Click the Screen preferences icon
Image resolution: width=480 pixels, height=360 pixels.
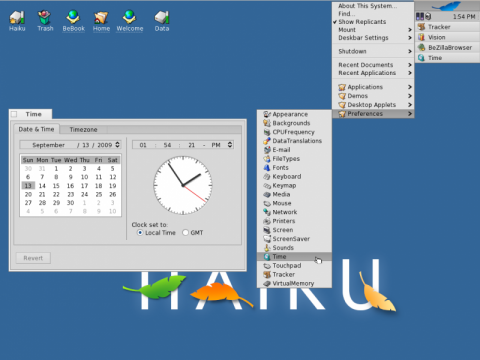267,230
